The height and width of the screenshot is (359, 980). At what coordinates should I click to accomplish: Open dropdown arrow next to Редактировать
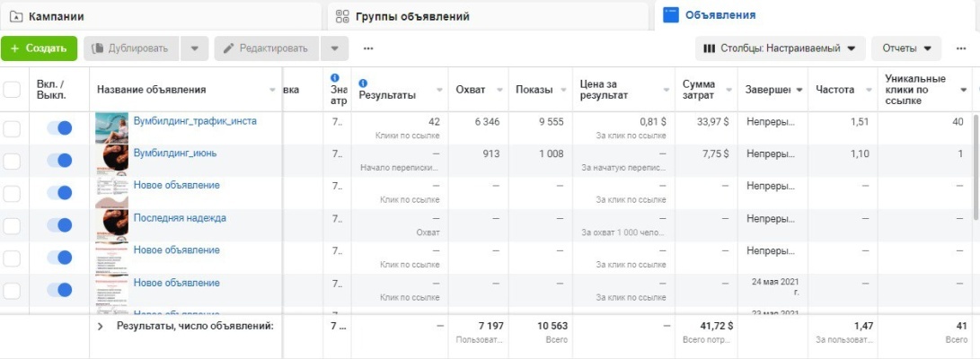point(334,48)
